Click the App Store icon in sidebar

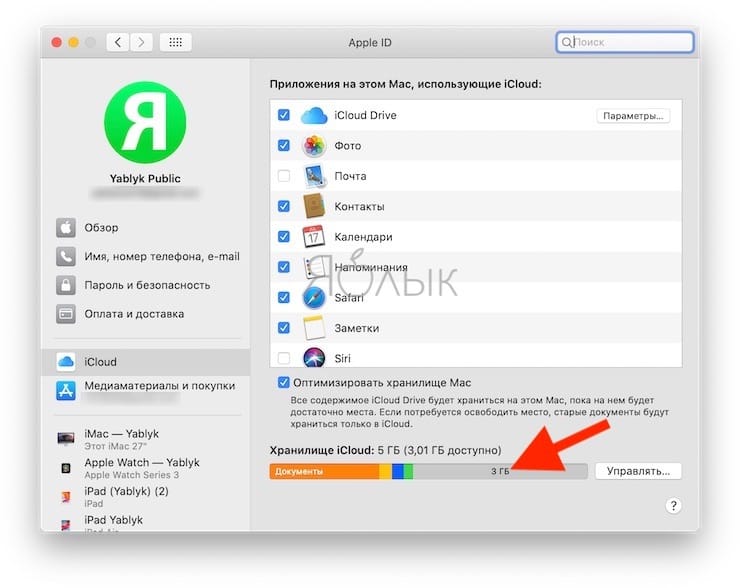(x=66, y=391)
